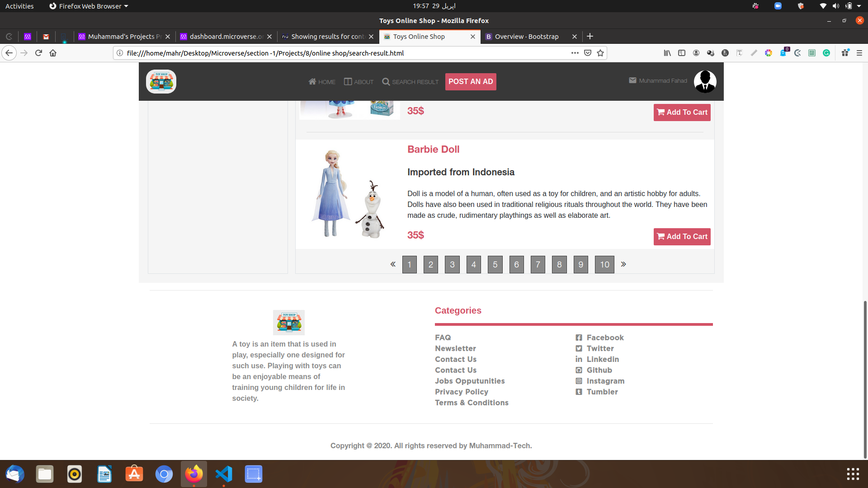Open page actions ellipsis in URL bar
The image size is (868, 488).
pos(575,53)
